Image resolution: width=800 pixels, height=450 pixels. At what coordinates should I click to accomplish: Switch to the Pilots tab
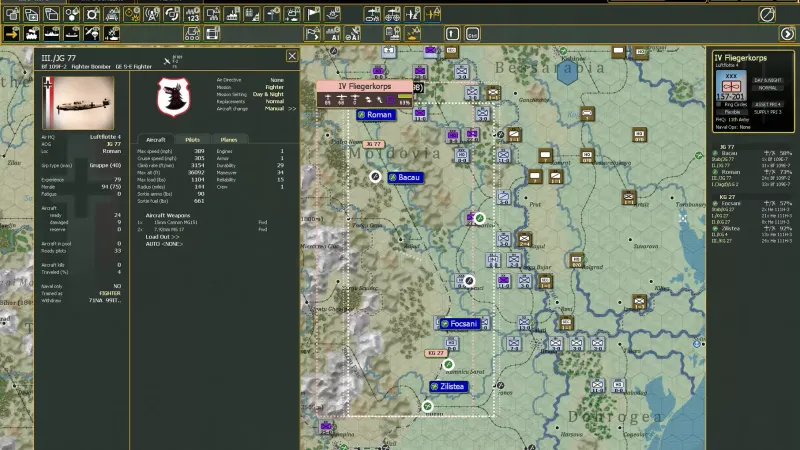pos(192,139)
